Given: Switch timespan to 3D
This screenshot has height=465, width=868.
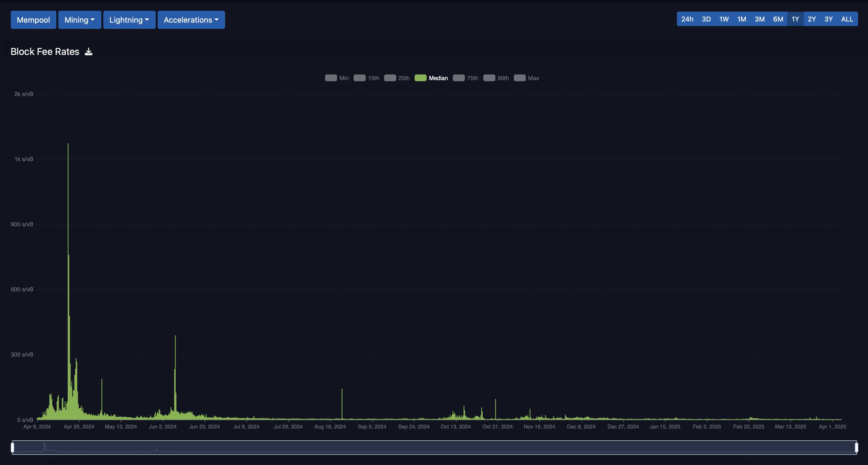Looking at the screenshot, I should [706, 19].
